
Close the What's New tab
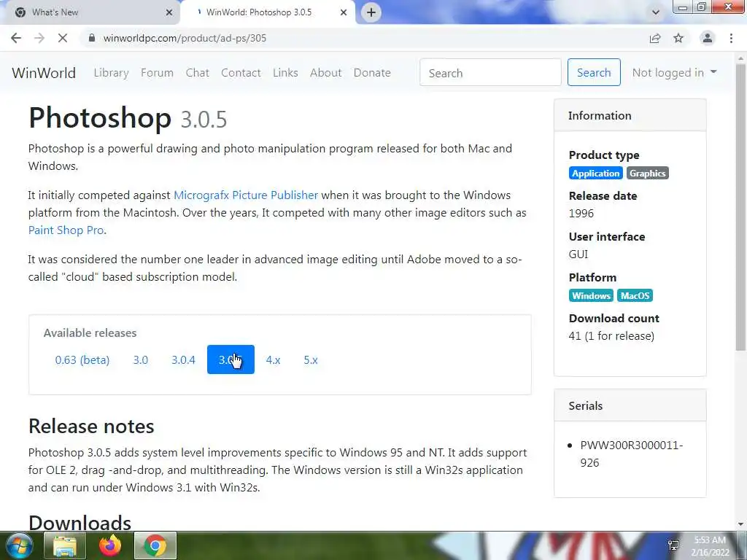tap(169, 12)
